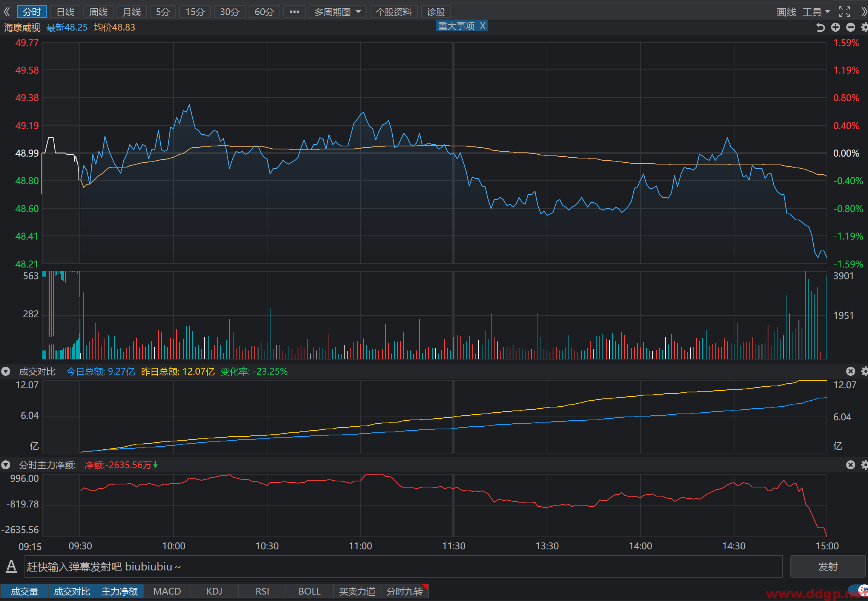
Task: Toggle the RSI indicator
Action: click(x=262, y=591)
